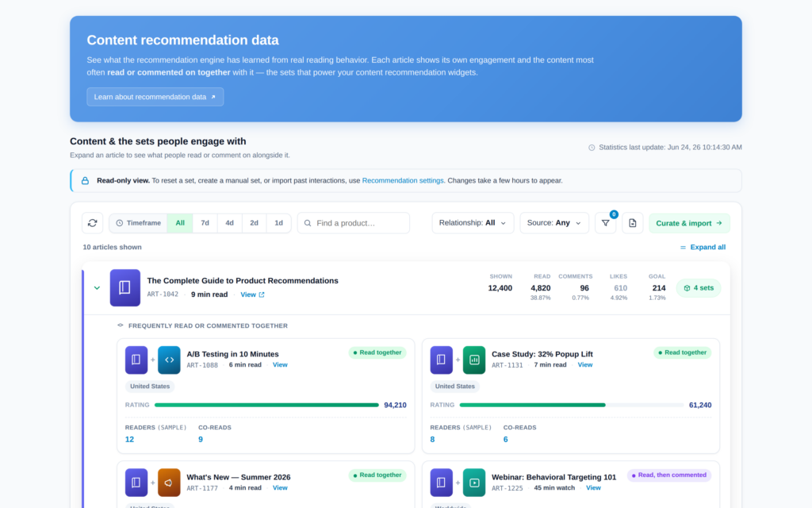Click Read together badge on A/B Testing card

click(377, 352)
